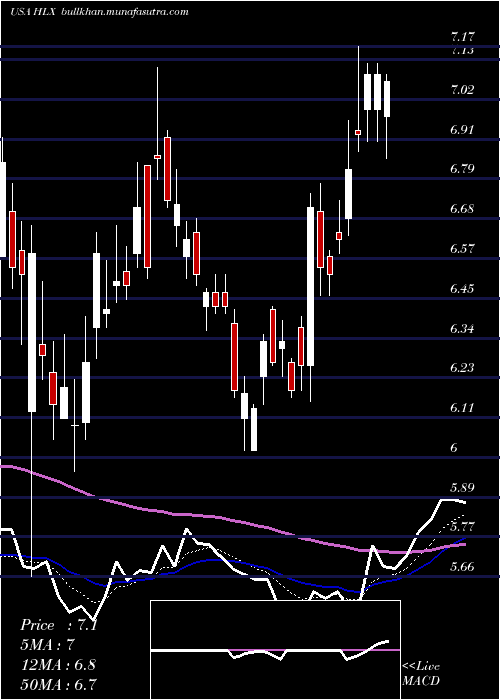The width and height of the screenshot is (500, 700).
Task: Click the 'Price : 7.1' readout
Action: tap(58, 625)
